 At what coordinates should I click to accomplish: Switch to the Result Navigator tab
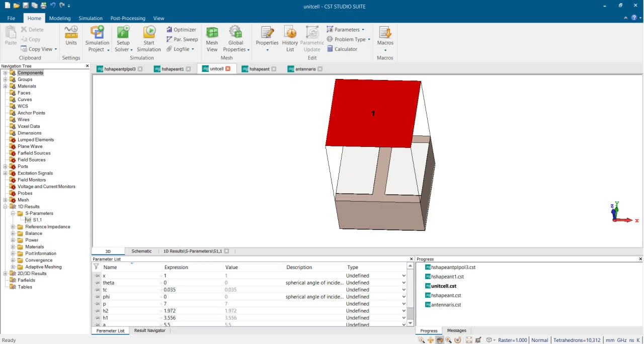149,330
